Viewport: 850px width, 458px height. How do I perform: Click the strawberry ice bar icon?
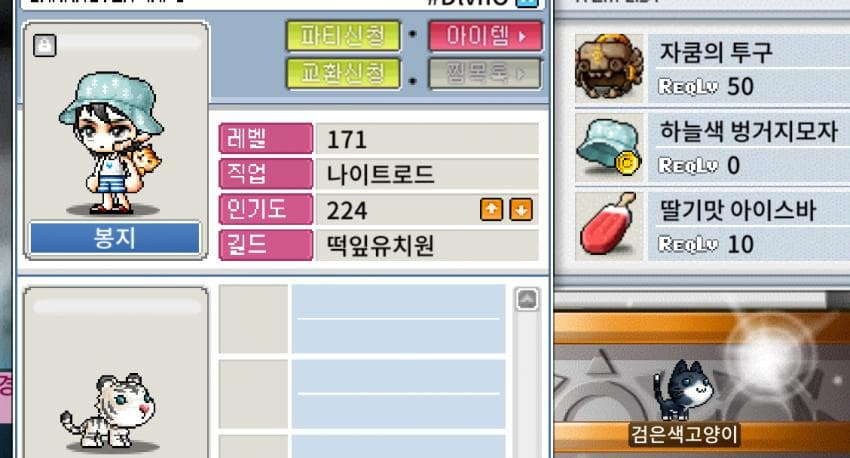pos(609,225)
